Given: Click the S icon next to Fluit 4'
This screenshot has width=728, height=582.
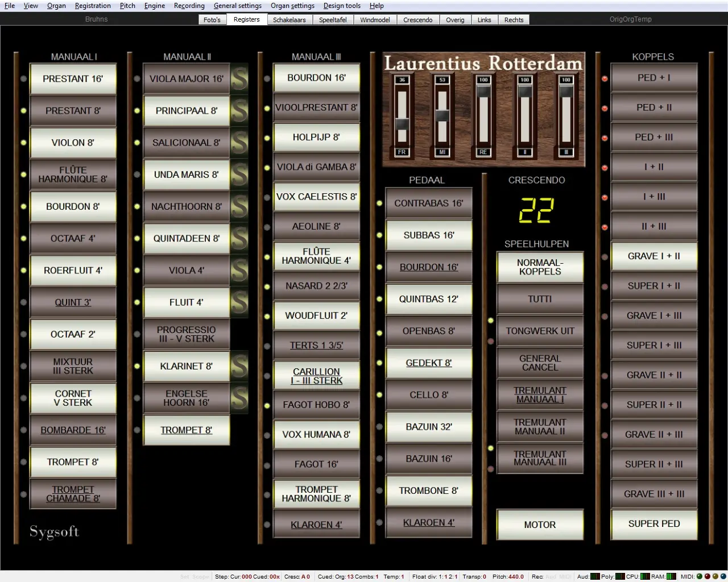Looking at the screenshot, I should point(239,302).
